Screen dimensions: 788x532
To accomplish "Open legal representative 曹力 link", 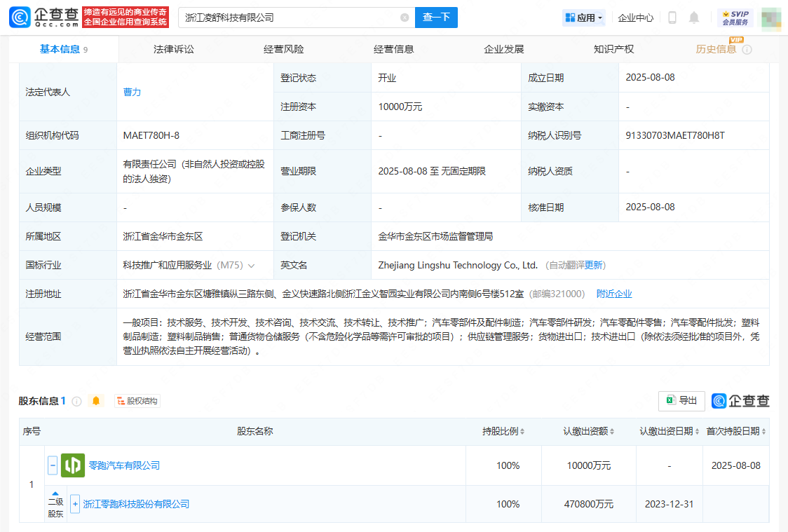I will coord(133,92).
